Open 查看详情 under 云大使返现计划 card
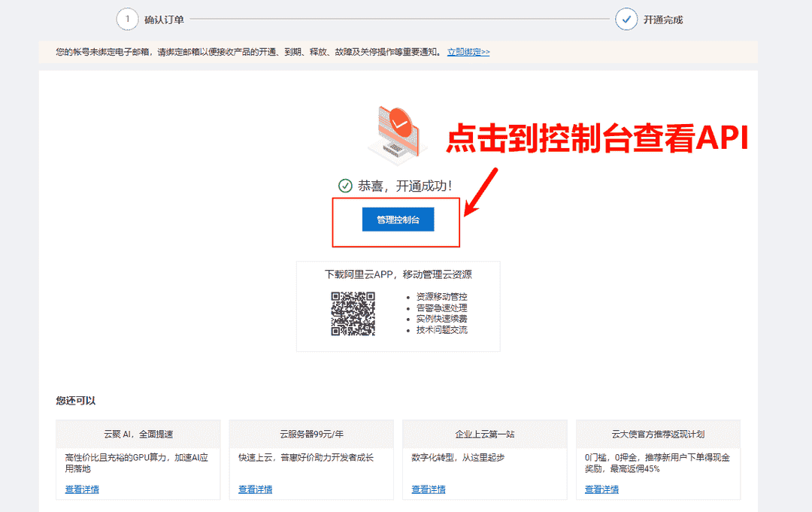The height and width of the screenshot is (512, 812). 601,489
